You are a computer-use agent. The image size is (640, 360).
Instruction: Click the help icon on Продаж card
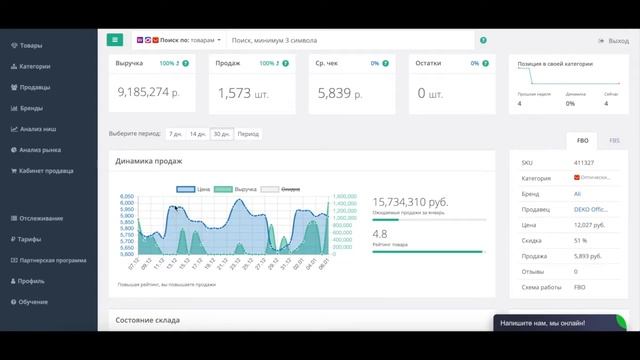pos(286,63)
